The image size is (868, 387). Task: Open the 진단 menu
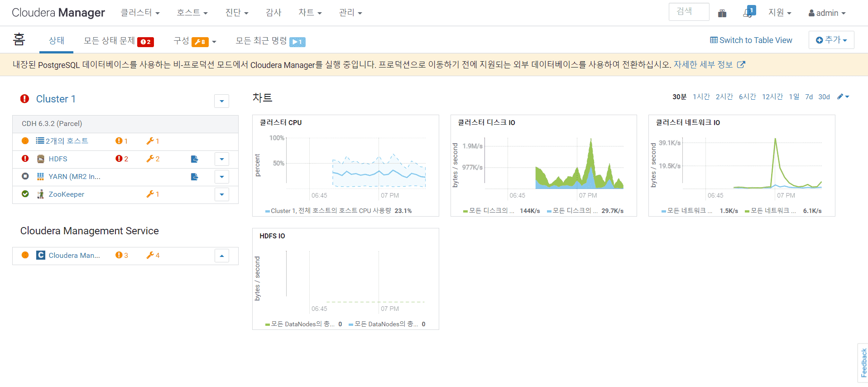tap(237, 13)
